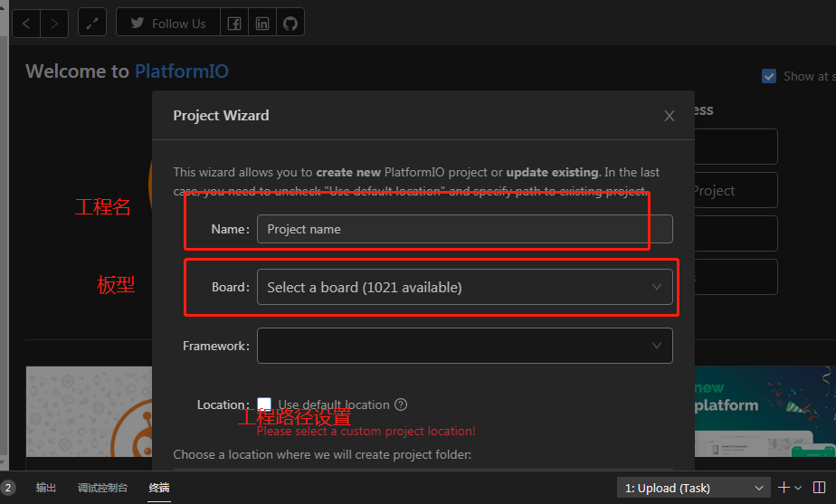Click the vertical scrollbar on the left
836x504 pixels.
[5, 245]
